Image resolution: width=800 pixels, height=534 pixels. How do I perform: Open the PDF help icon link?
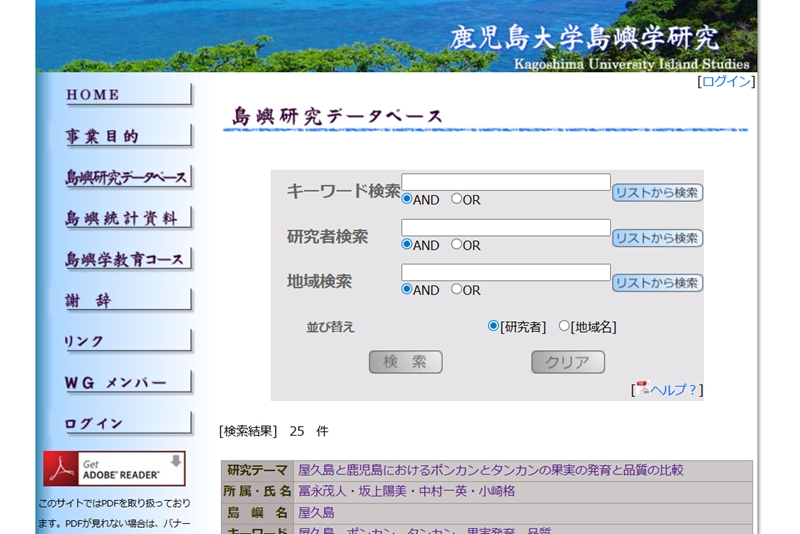(x=643, y=388)
